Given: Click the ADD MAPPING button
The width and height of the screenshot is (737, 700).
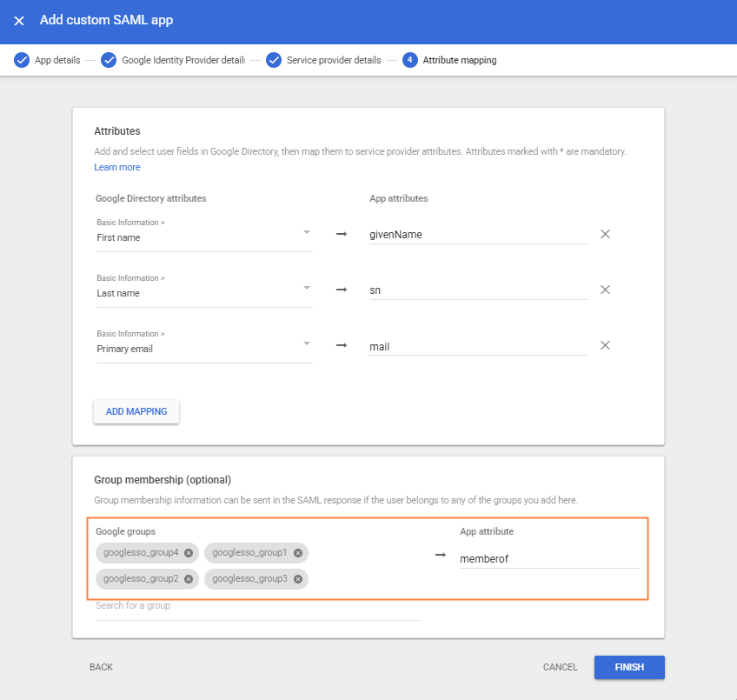Looking at the screenshot, I should pyautogui.click(x=136, y=411).
